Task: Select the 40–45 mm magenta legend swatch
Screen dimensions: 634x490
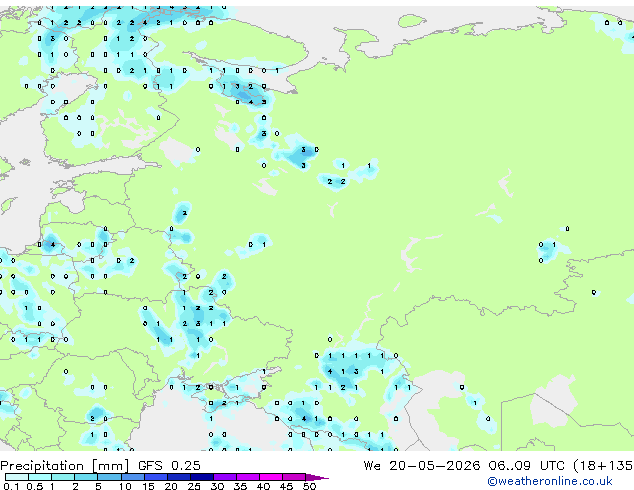Action: click(x=271, y=477)
